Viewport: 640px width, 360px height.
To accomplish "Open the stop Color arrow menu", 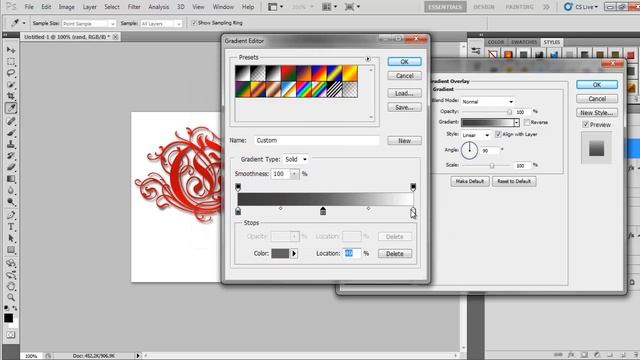I will 294,253.
